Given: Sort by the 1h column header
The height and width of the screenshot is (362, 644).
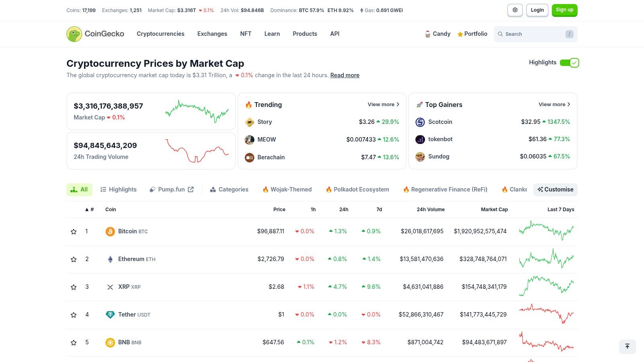Looking at the screenshot, I should click(313, 210).
